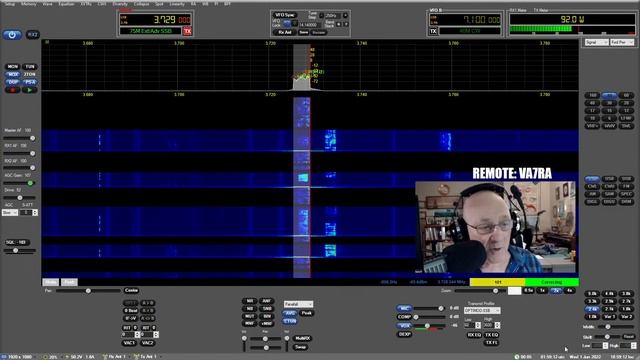Open the Setup menu
The width and height of the screenshot is (640, 360).
click(x=9, y=4)
